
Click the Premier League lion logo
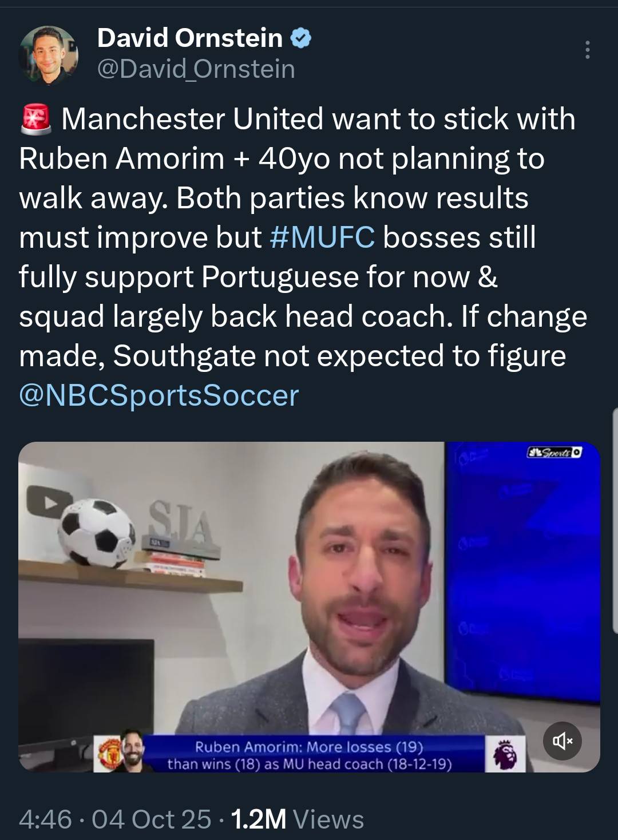(505, 754)
